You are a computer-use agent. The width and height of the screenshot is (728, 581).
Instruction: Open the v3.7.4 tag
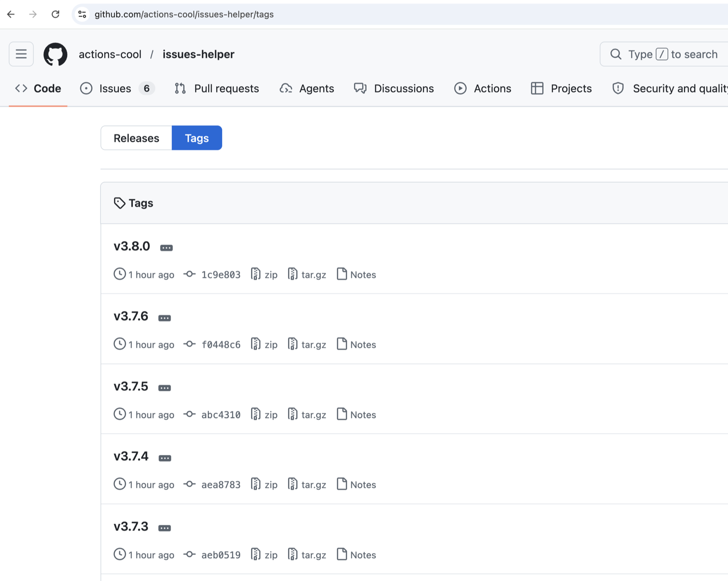[x=131, y=456]
